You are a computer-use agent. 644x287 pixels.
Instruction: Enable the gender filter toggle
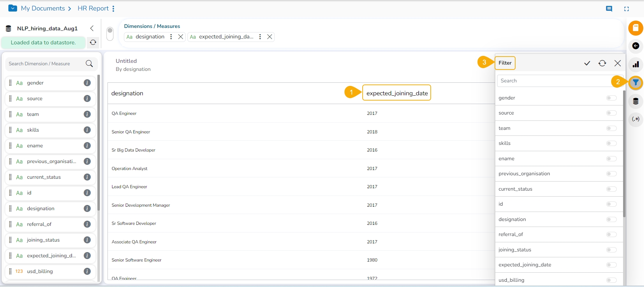pyautogui.click(x=611, y=98)
